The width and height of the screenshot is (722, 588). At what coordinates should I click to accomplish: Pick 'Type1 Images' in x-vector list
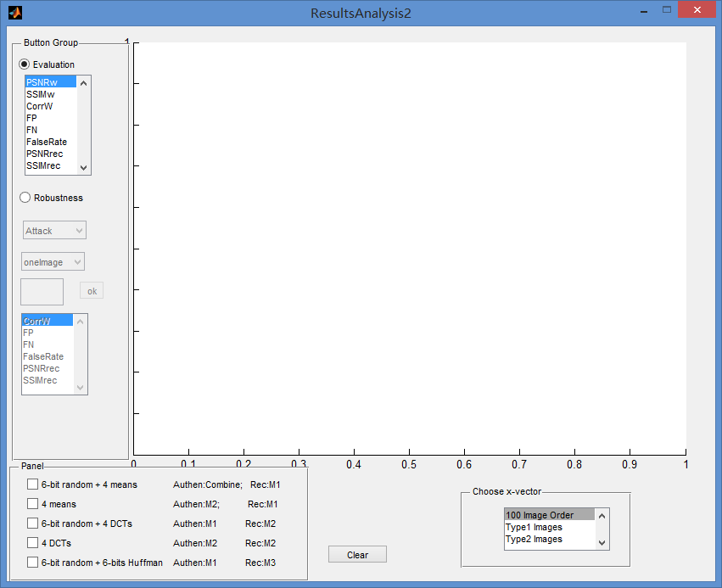tap(534, 527)
